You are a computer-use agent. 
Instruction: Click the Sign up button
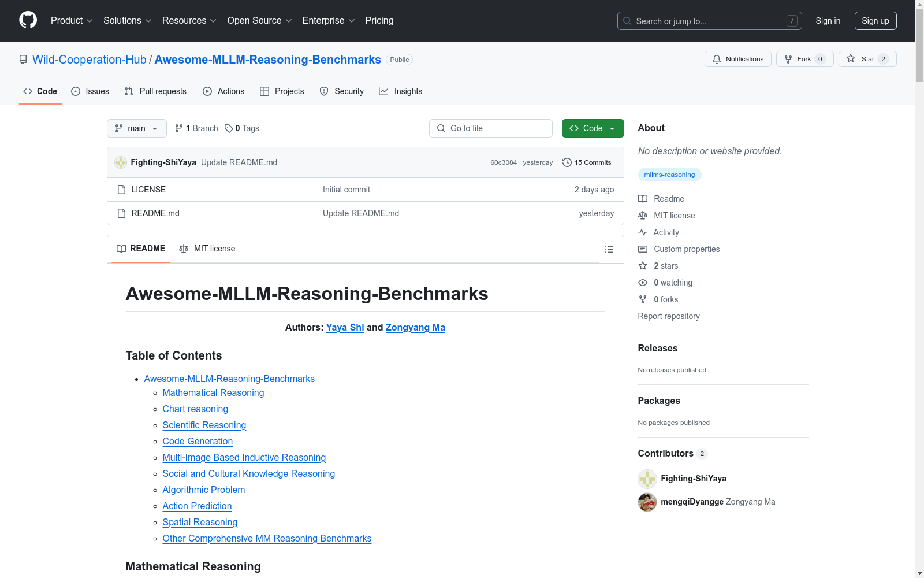pyautogui.click(x=875, y=21)
